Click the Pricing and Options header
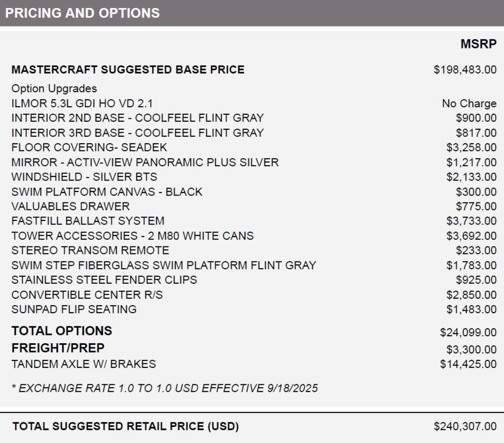 82,13
